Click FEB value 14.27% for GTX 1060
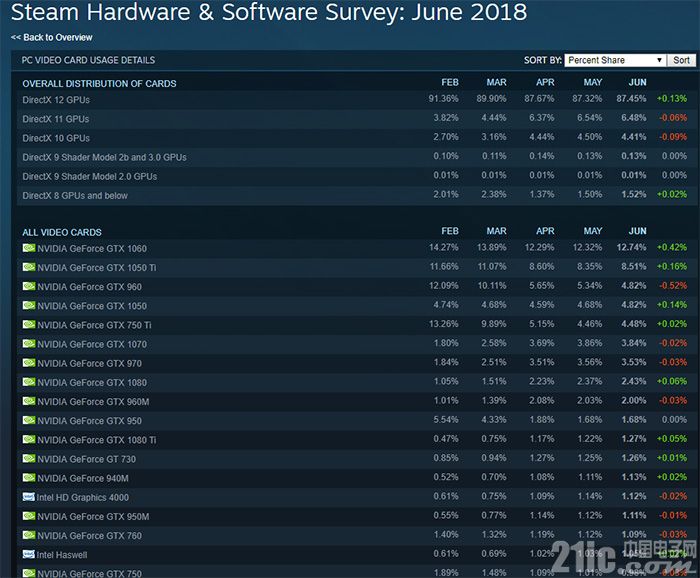This screenshot has height=578, width=700. pyautogui.click(x=444, y=247)
